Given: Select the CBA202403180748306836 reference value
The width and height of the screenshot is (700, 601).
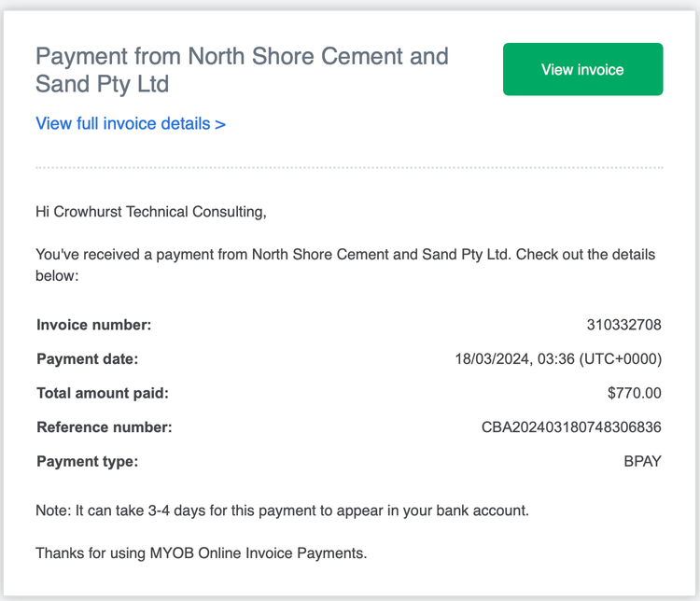Looking at the screenshot, I should 571,427.
